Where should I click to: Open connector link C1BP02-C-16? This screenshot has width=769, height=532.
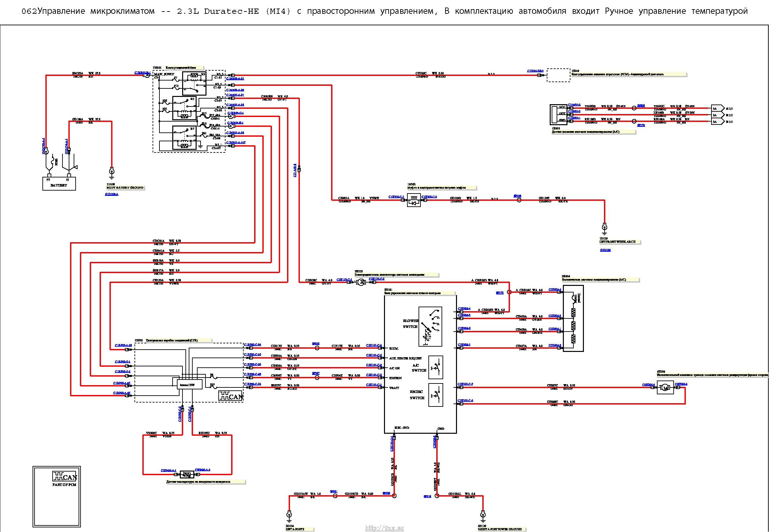click(252, 355)
